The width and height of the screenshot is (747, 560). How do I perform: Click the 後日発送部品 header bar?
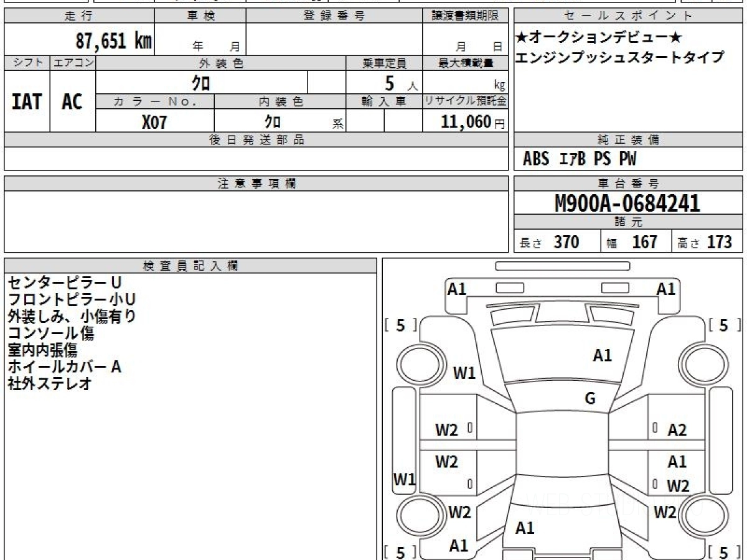coord(256,140)
